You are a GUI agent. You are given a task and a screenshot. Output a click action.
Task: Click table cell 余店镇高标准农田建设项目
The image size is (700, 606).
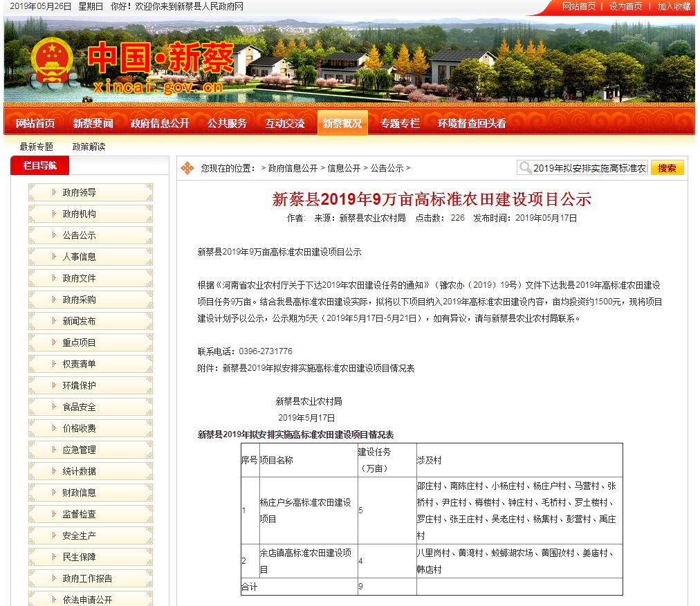(x=308, y=561)
